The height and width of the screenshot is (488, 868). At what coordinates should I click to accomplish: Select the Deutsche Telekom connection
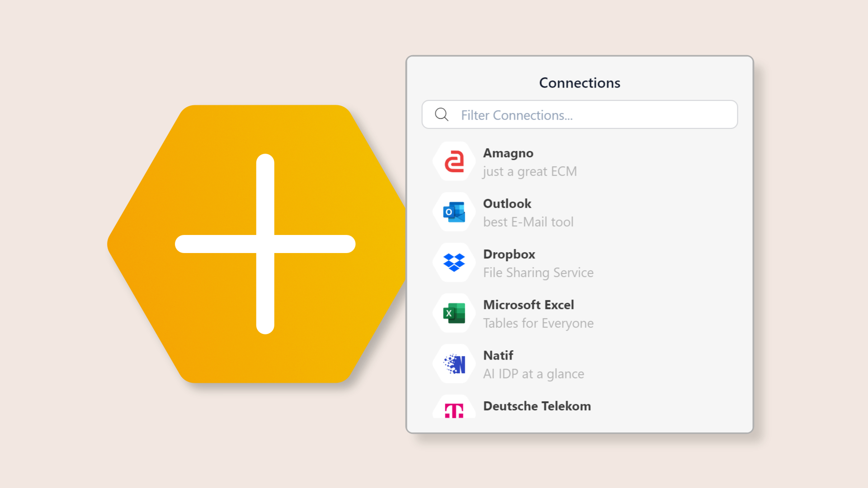tap(537, 407)
